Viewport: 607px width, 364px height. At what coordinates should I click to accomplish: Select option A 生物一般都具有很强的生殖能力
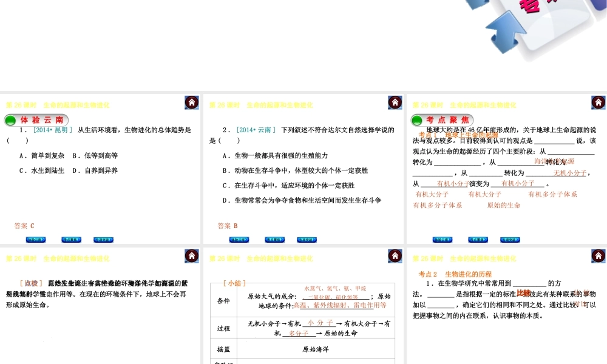(275, 155)
